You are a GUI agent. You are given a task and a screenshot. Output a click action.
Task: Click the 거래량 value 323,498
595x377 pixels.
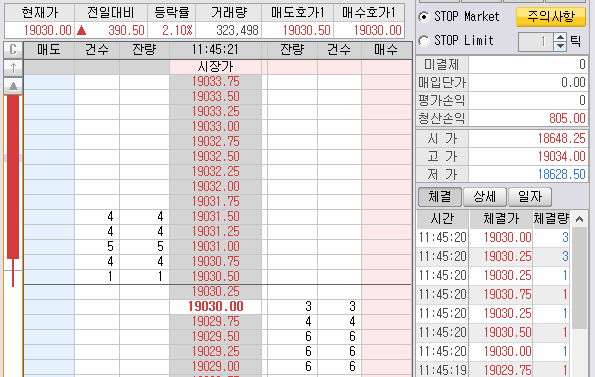coord(238,30)
